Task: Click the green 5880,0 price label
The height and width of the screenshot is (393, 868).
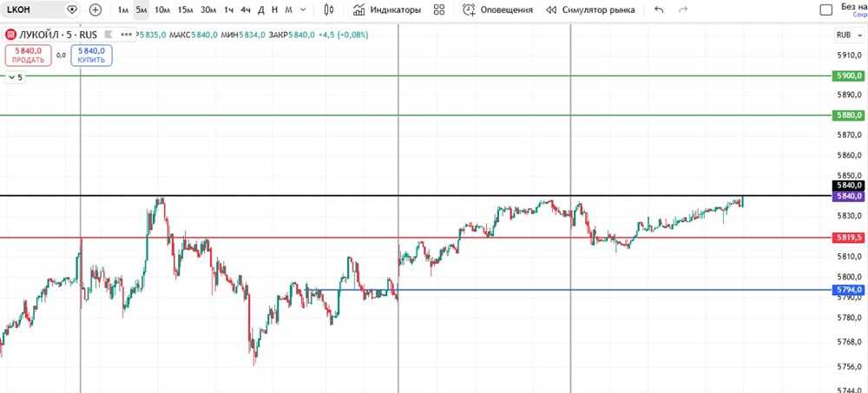Action: (848, 115)
